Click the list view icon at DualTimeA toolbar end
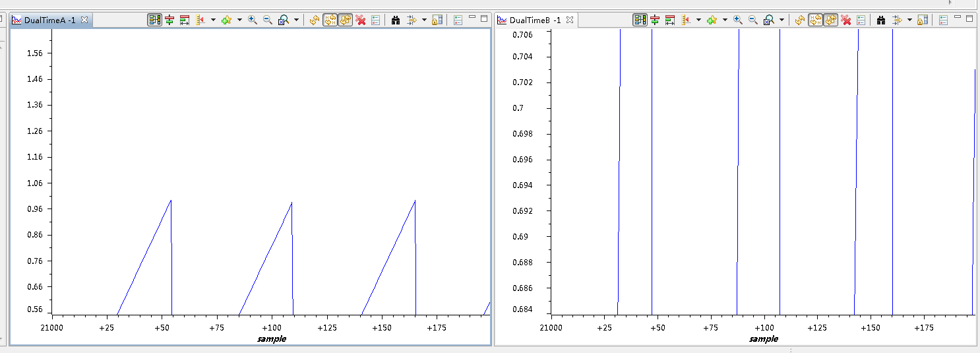The width and height of the screenshot is (980, 353). point(458,20)
